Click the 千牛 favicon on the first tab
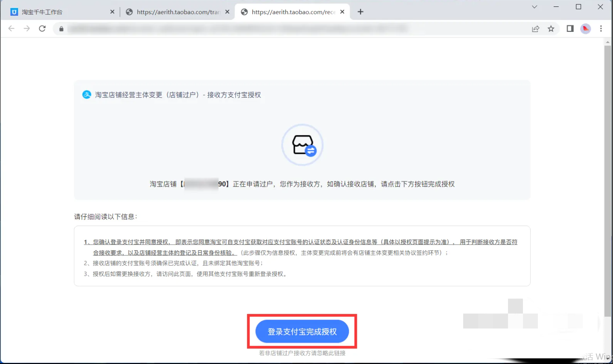Image resolution: width=613 pixels, height=364 pixels. pyautogui.click(x=13, y=12)
